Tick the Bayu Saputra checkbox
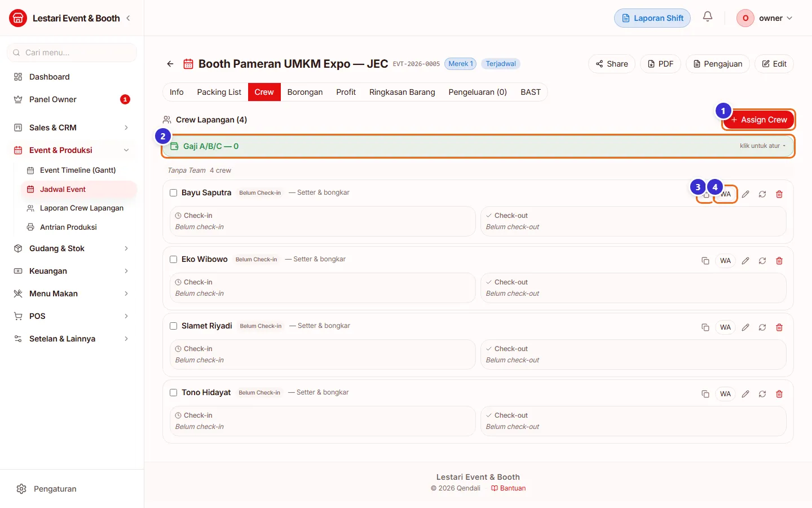The image size is (812, 508). [174, 192]
